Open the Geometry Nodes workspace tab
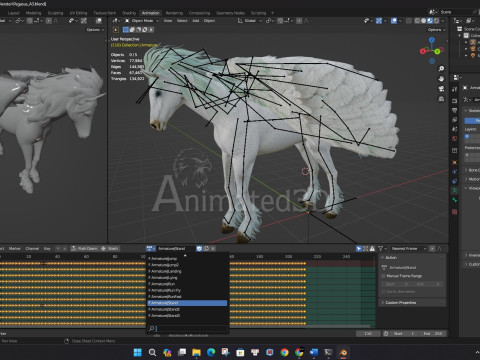The width and height of the screenshot is (480, 360). tap(230, 13)
